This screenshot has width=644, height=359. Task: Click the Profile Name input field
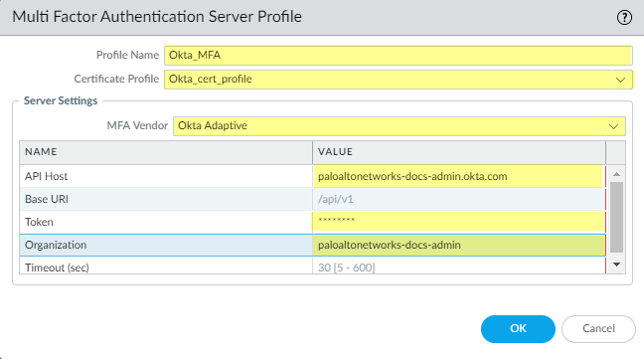(398, 56)
